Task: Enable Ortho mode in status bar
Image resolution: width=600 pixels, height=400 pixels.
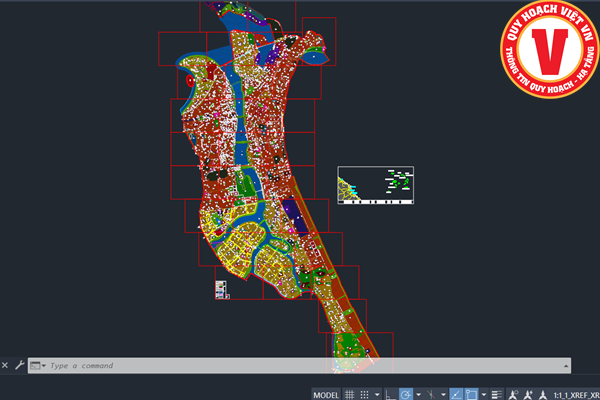Action: pyautogui.click(x=389, y=394)
